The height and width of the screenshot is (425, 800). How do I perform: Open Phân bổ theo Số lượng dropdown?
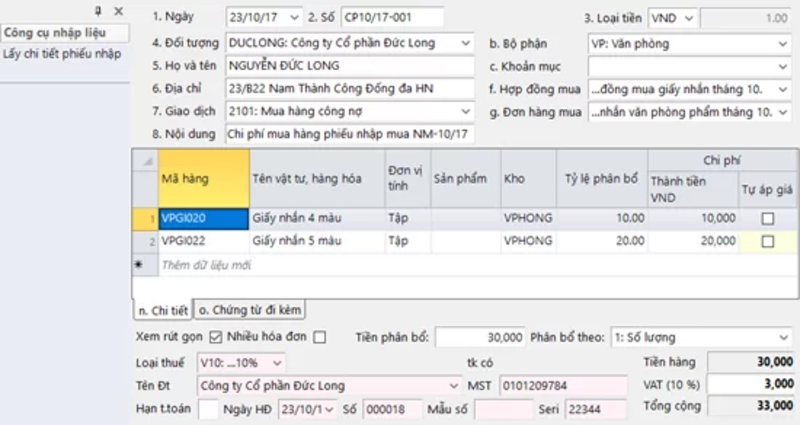783,338
